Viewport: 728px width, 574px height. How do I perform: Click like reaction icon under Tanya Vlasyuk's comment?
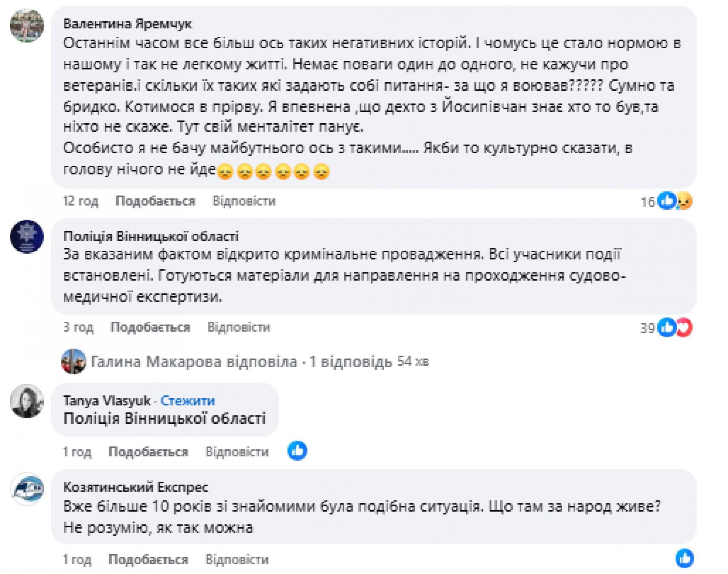tap(297, 451)
